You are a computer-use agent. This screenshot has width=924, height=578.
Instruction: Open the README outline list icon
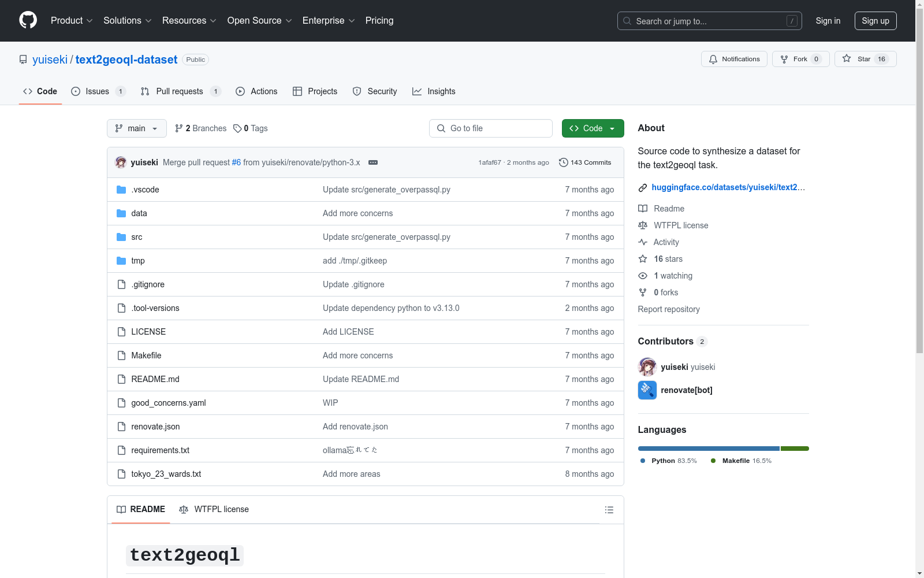pos(609,510)
